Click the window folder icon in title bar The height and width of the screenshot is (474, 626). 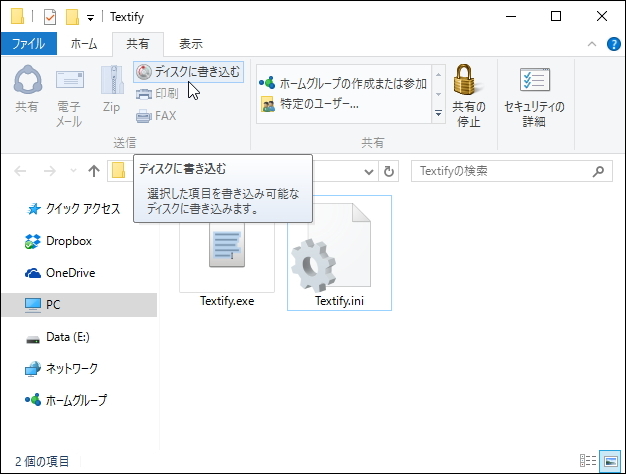(18, 16)
